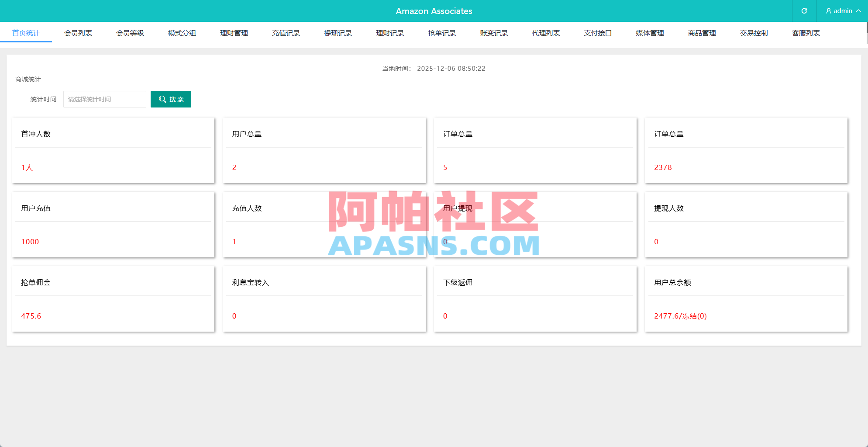The image size is (868, 447).
Task: Click the 充值人数 card title
Action: pyautogui.click(x=247, y=208)
